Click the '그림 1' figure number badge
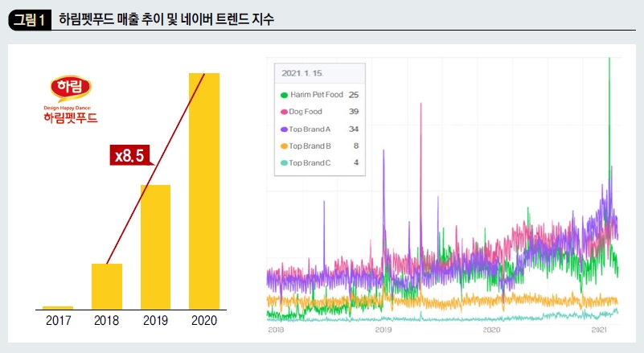The height and width of the screenshot is (353, 644). click(x=30, y=20)
